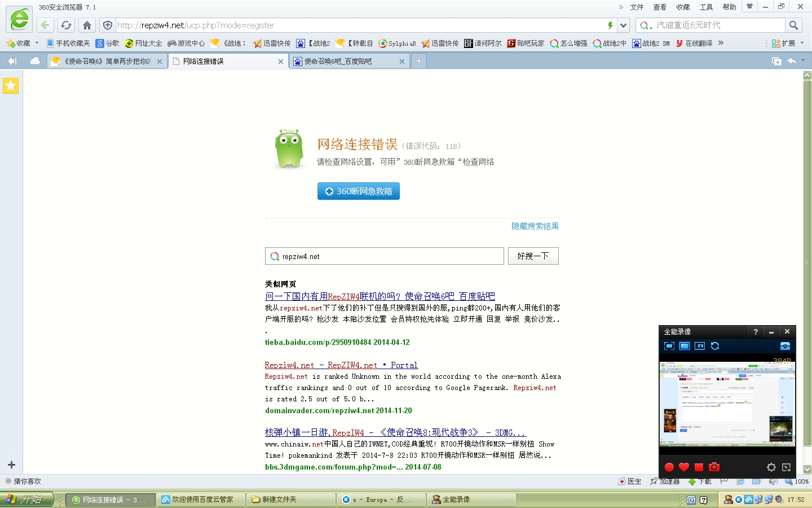
Task: Click the red heart icon in recorder
Action: point(684,467)
